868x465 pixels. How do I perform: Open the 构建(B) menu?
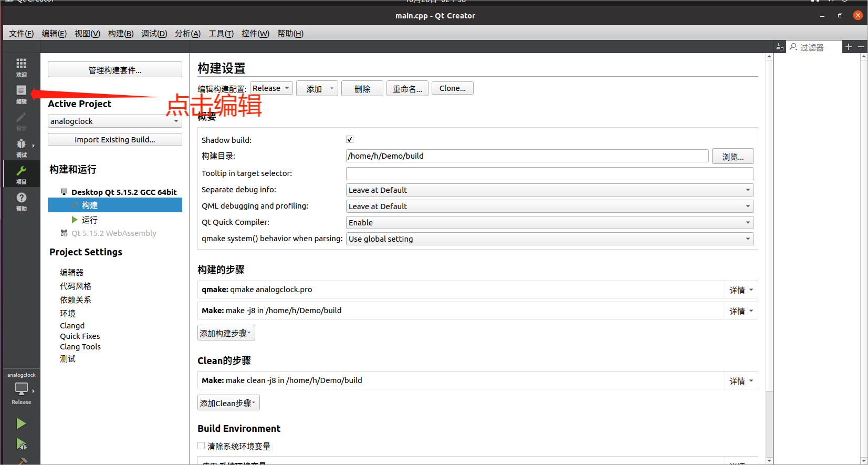point(121,34)
